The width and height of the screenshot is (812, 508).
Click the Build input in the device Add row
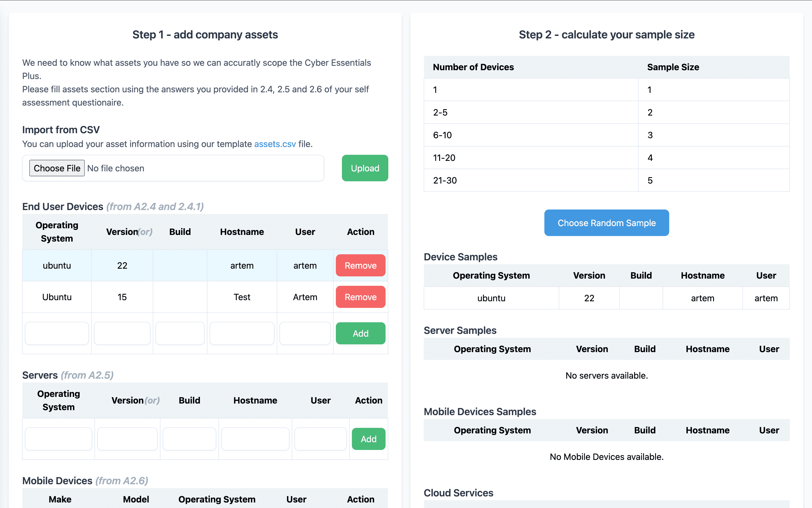click(x=180, y=333)
